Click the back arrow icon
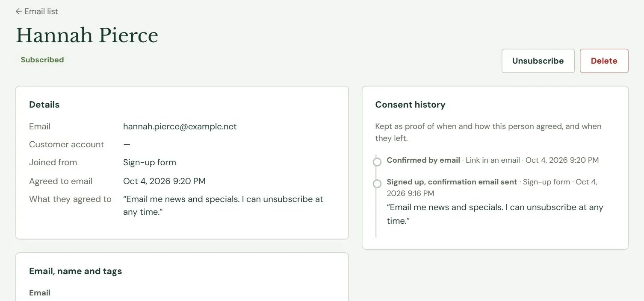 [x=18, y=12]
